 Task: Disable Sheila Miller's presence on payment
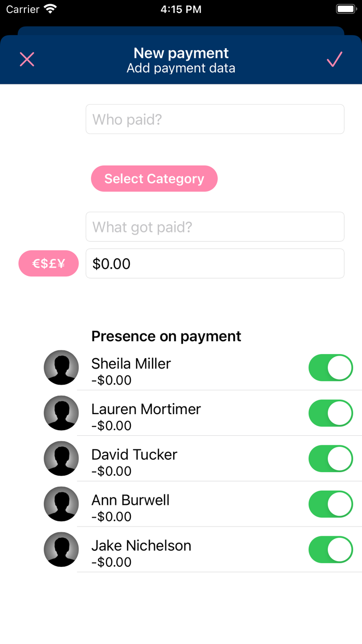[x=330, y=368]
